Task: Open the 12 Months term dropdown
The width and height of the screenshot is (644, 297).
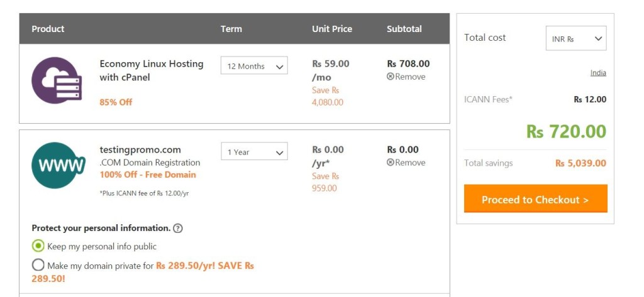Action: tap(254, 66)
